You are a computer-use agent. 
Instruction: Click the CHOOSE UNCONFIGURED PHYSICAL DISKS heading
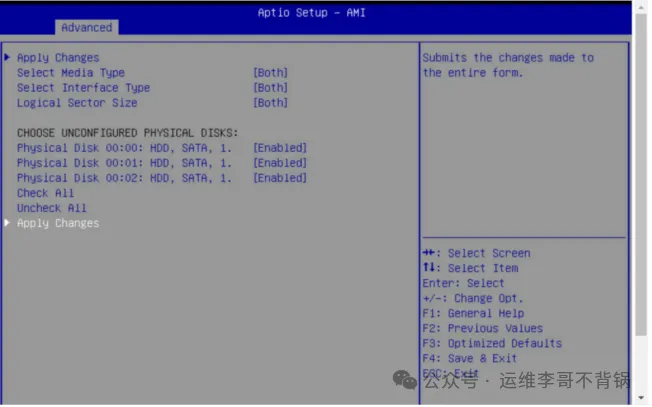point(127,133)
